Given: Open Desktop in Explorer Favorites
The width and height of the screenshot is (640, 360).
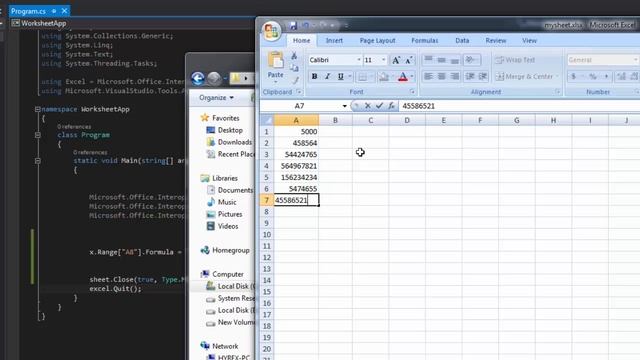Looking at the screenshot, I should click(230, 130).
